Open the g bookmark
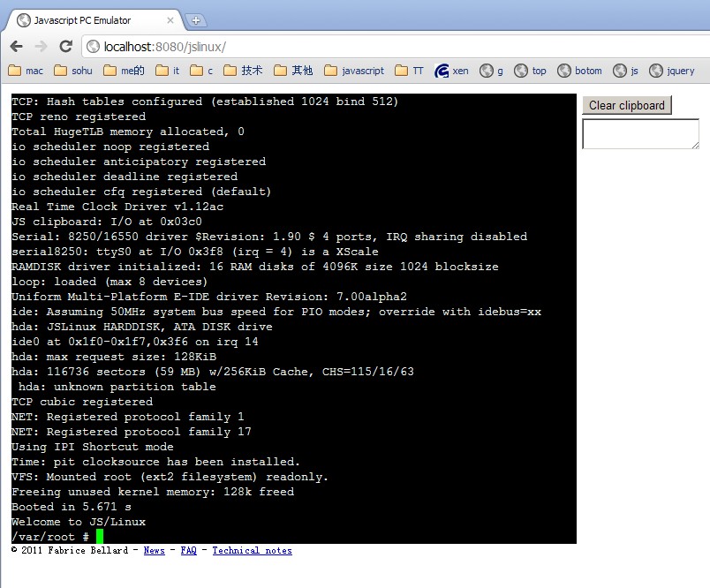710x588 pixels. tap(491, 71)
